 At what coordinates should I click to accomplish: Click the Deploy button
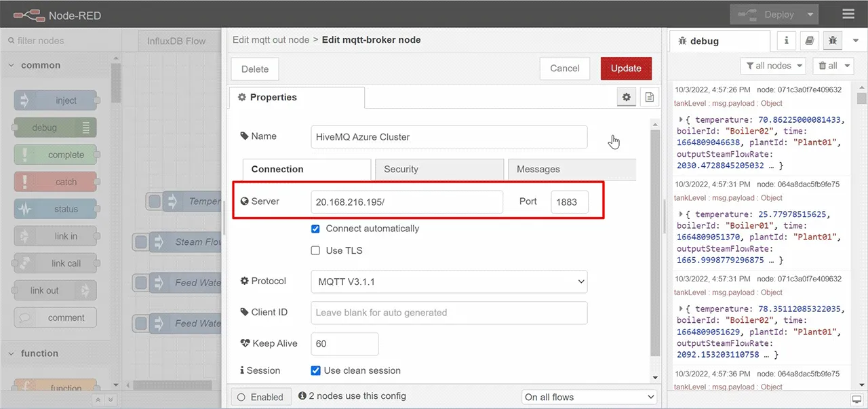(x=767, y=14)
